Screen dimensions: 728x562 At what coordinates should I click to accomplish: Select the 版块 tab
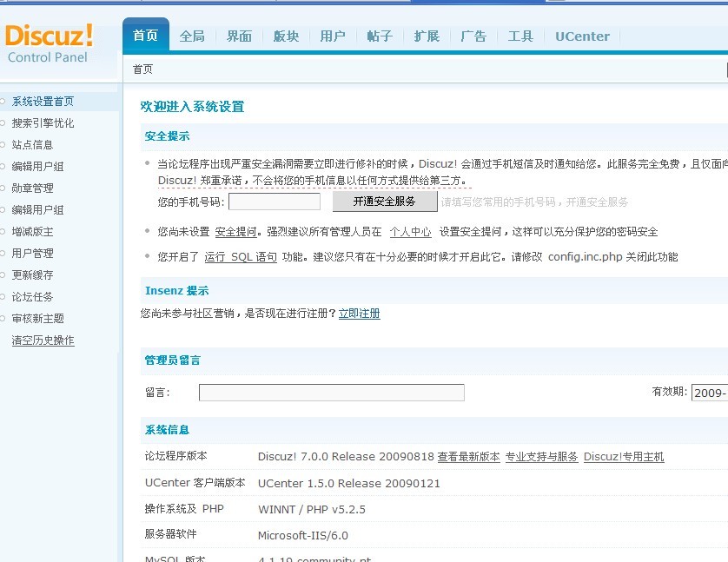click(x=286, y=36)
